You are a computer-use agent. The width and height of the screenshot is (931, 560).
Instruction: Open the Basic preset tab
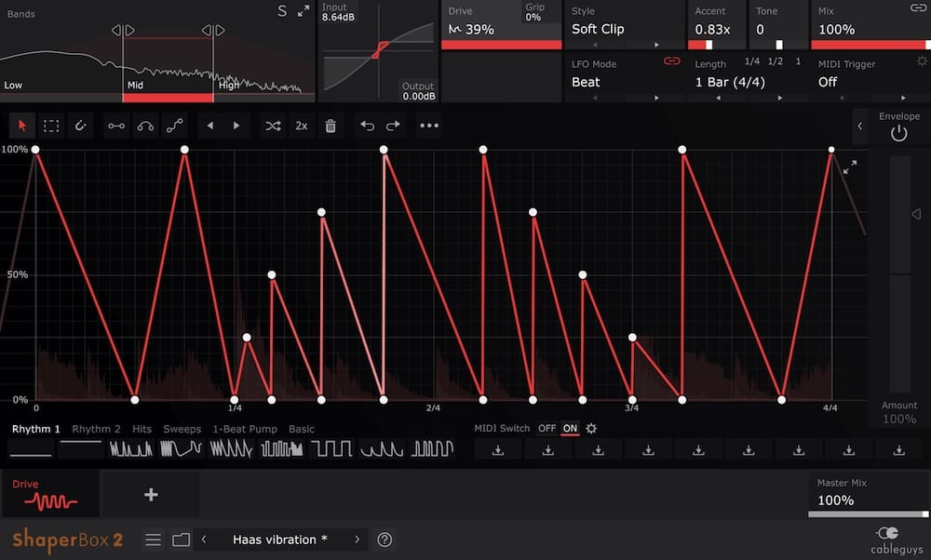[x=302, y=429]
